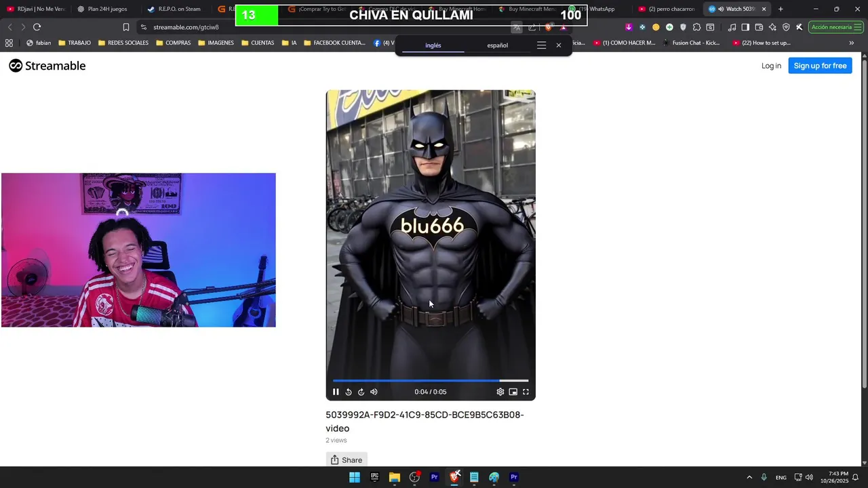This screenshot has height=488, width=868.
Task: Select the 'español' language tab
Action: 497,45
